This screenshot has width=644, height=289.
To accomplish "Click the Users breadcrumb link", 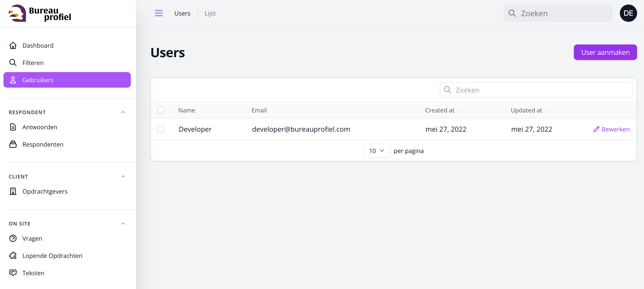I will tap(182, 13).
